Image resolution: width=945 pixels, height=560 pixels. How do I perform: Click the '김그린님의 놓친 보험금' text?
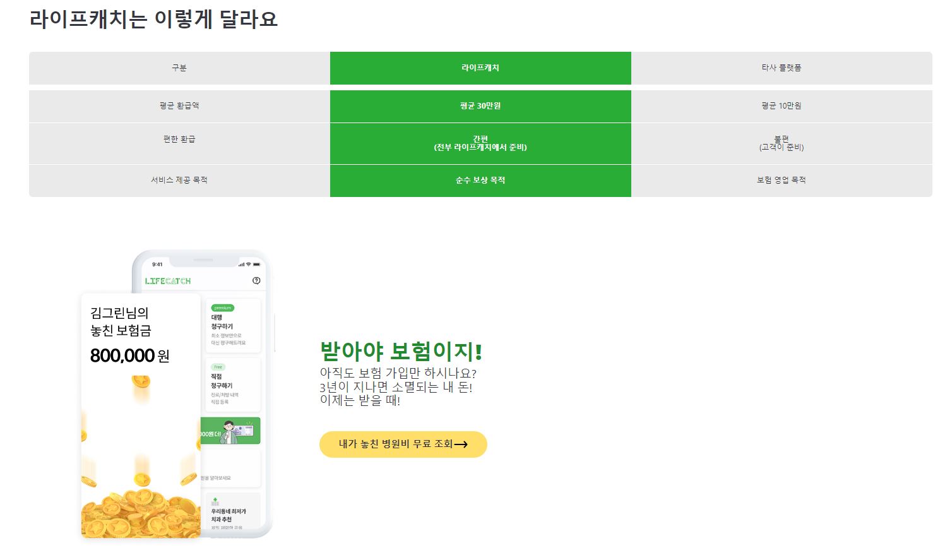point(121,321)
